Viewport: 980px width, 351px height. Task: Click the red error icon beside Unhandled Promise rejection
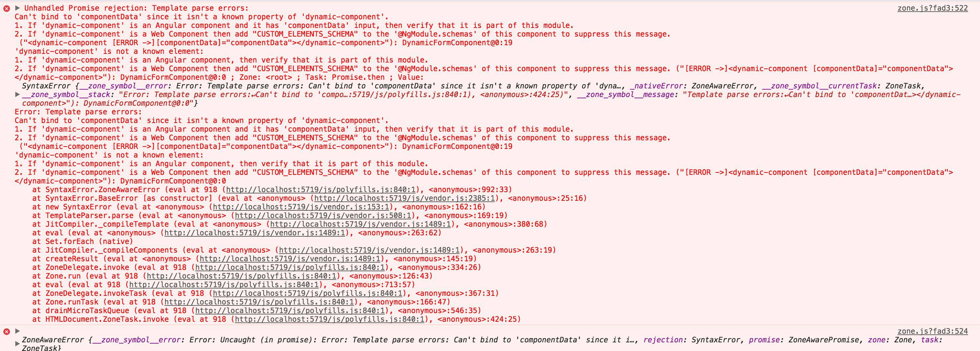6,8
